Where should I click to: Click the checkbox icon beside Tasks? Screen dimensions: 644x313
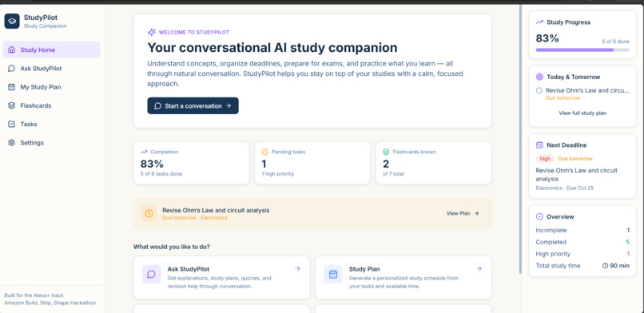(x=11, y=124)
